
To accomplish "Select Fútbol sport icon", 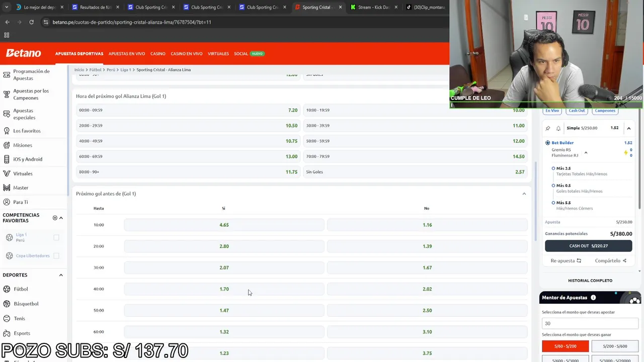I will tap(7, 289).
